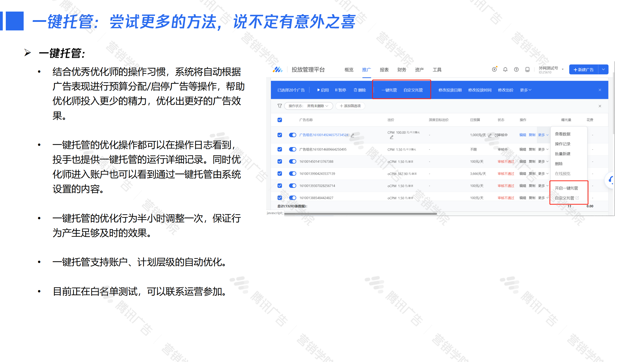Viewport: 644px width, 362px height.
Task: Click the 新建广告 button
Action: pyautogui.click(x=584, y=69)
